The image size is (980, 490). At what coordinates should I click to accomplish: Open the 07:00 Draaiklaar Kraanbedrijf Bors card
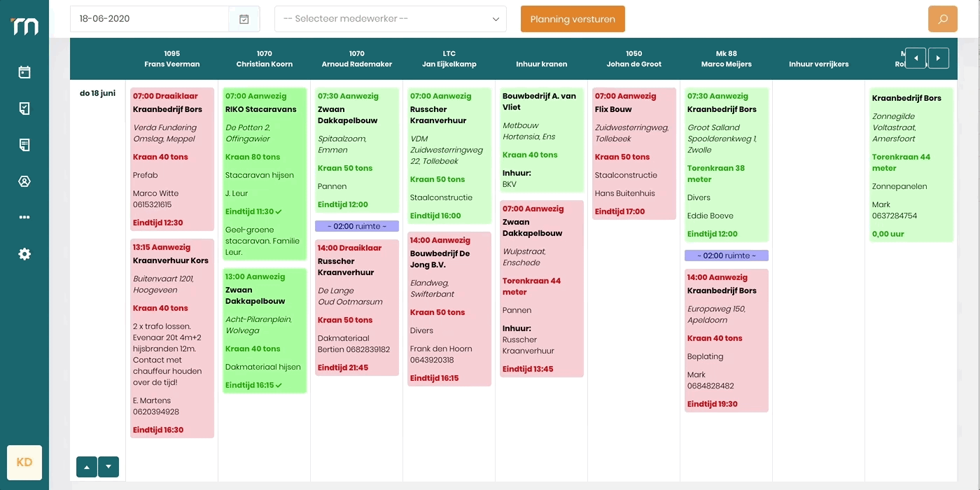(172, 159)
